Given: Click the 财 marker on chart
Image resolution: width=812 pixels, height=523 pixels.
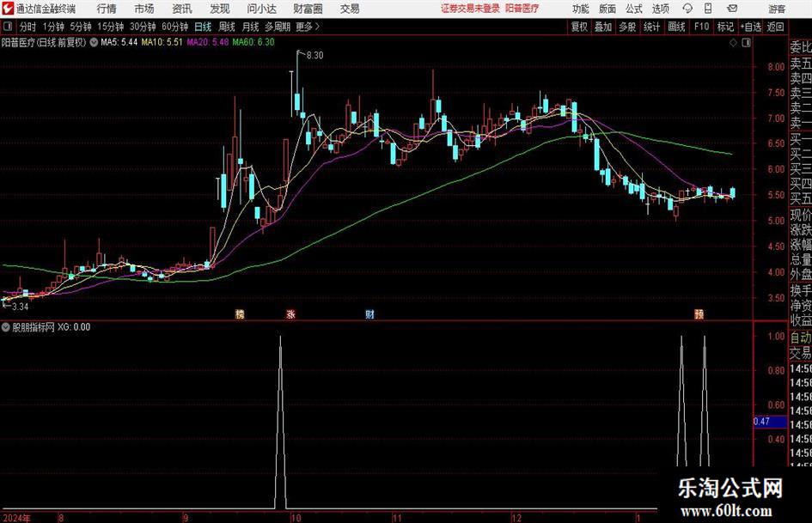Looking at the screenshot, I should pos(369,314).
